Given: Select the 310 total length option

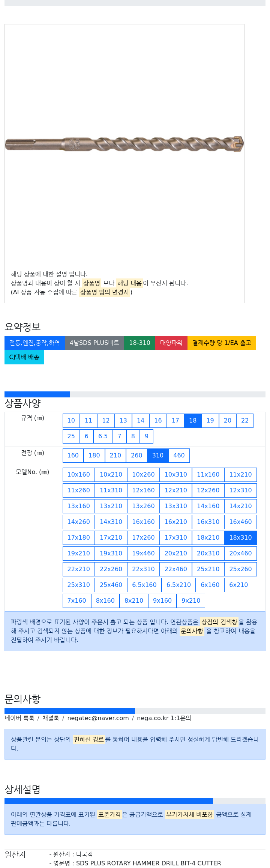Looking at the screenshot, I should click(x=158, y=456).
